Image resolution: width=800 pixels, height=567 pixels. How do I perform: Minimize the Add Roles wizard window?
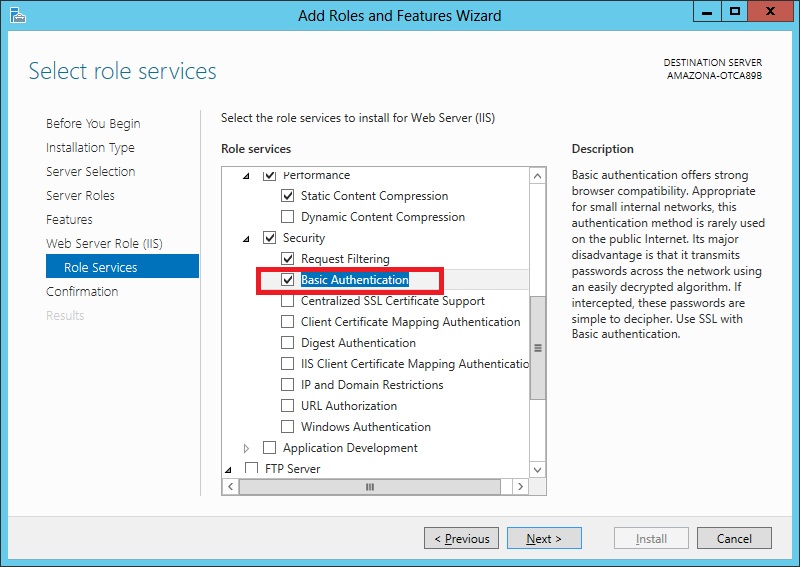[707, 12]
